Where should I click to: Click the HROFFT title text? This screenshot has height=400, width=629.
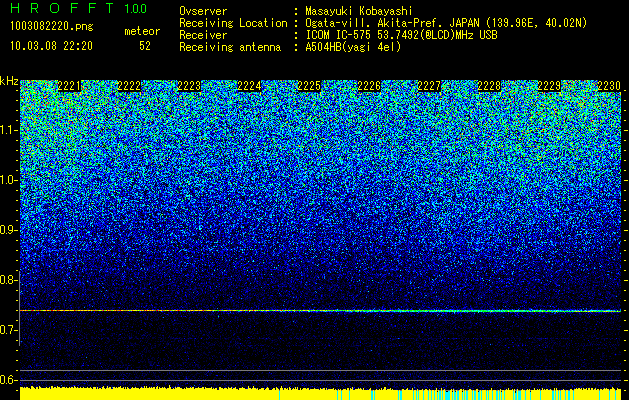coord(62,8)
